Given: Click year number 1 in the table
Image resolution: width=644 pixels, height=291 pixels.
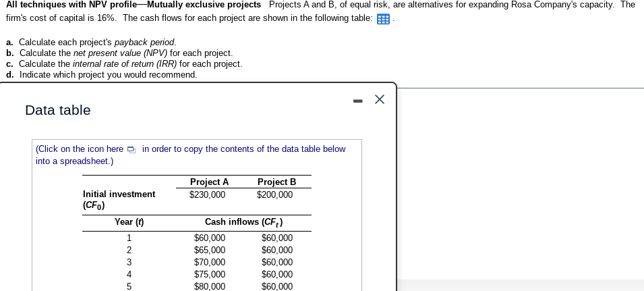Looking at the screenshot, I should (x=129, y=238).
